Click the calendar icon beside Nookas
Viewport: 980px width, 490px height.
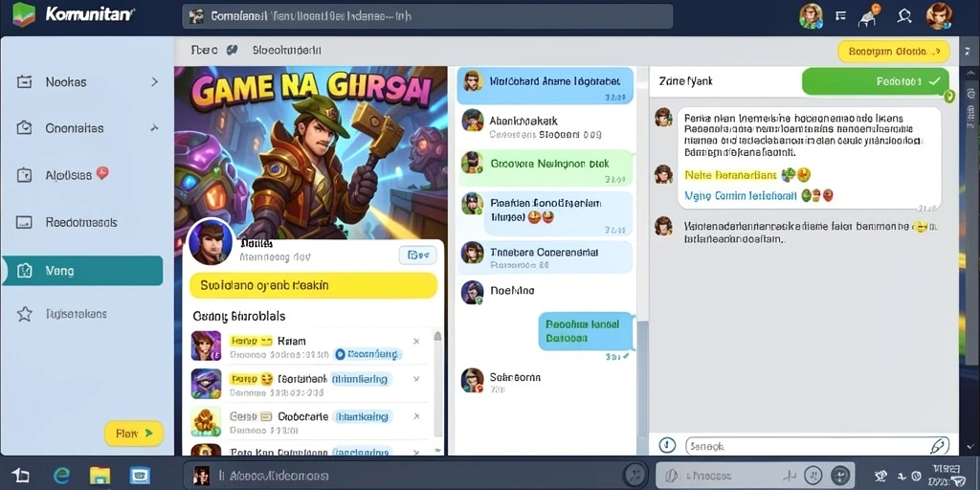click(x=24, y=82)
